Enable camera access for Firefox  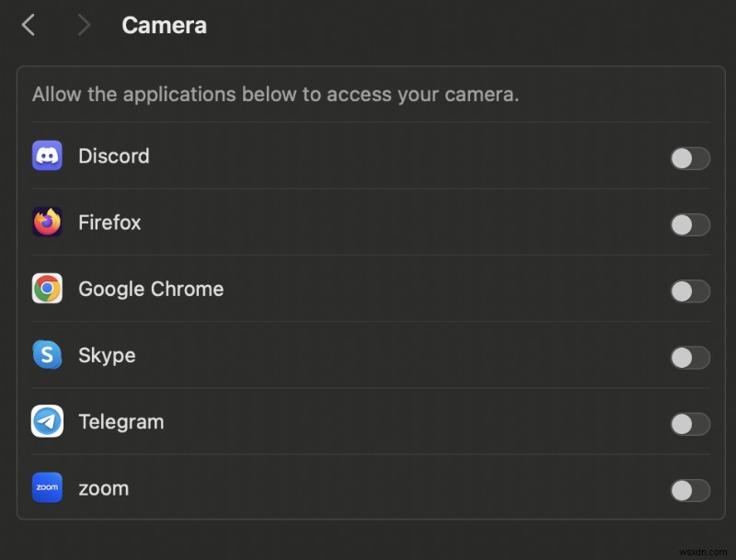[x=689, y=224]
